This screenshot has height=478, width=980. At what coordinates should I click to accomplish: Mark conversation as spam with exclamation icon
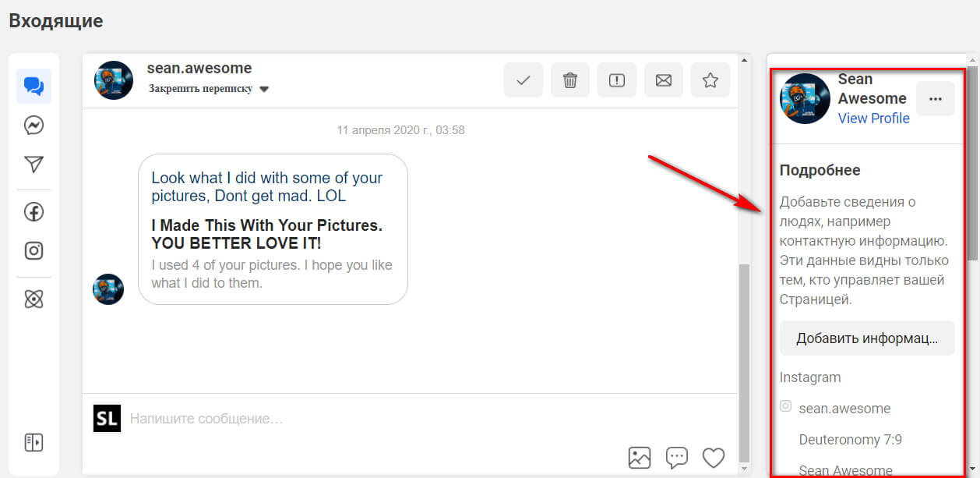coord(617,80)
